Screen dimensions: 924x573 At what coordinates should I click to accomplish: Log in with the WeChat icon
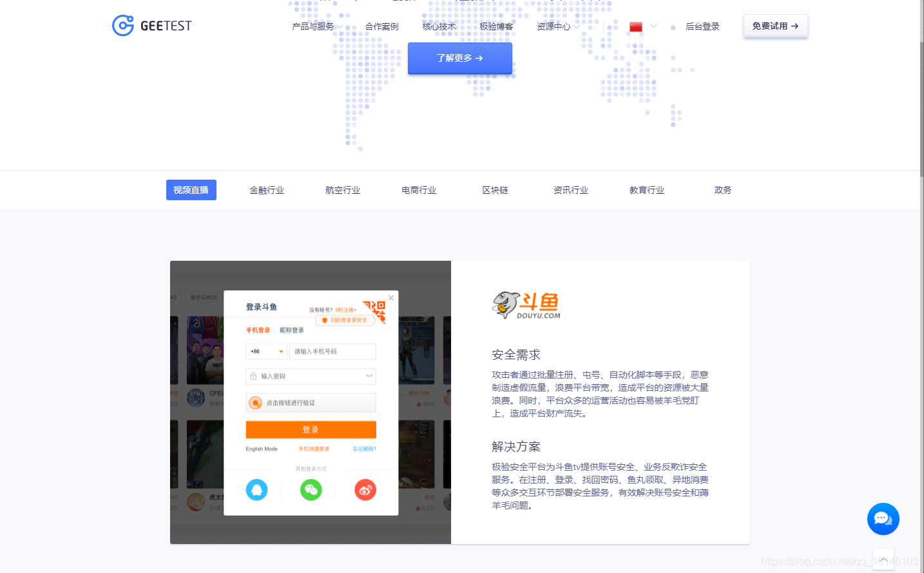click(x=311, y=490)
